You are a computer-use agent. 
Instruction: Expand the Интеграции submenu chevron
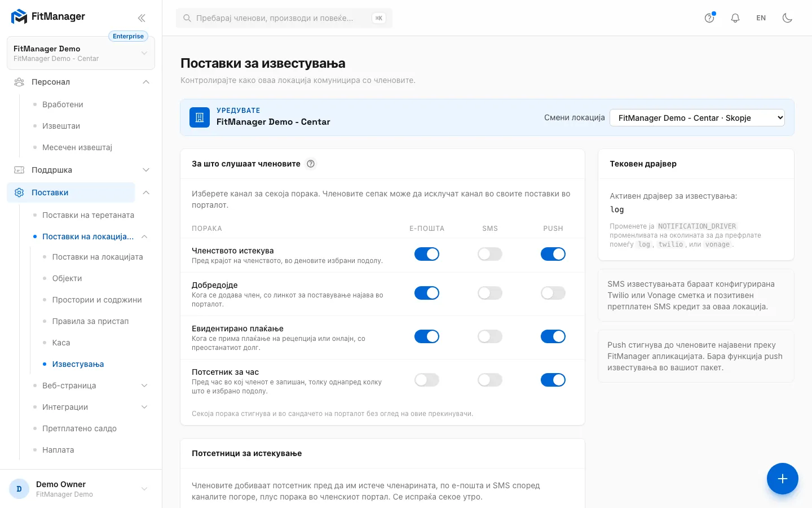tap(144, 407)
